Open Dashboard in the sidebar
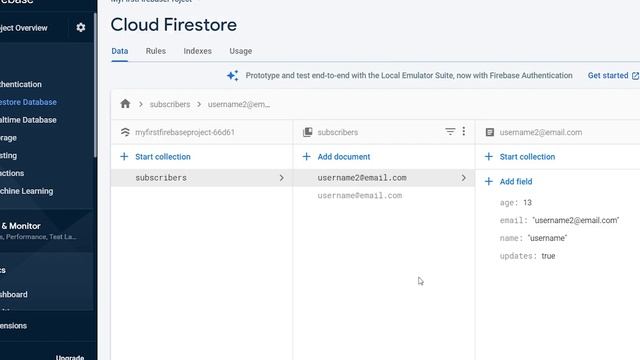The width and height of the screenshot is (640, 360). (x=14, y=294)
